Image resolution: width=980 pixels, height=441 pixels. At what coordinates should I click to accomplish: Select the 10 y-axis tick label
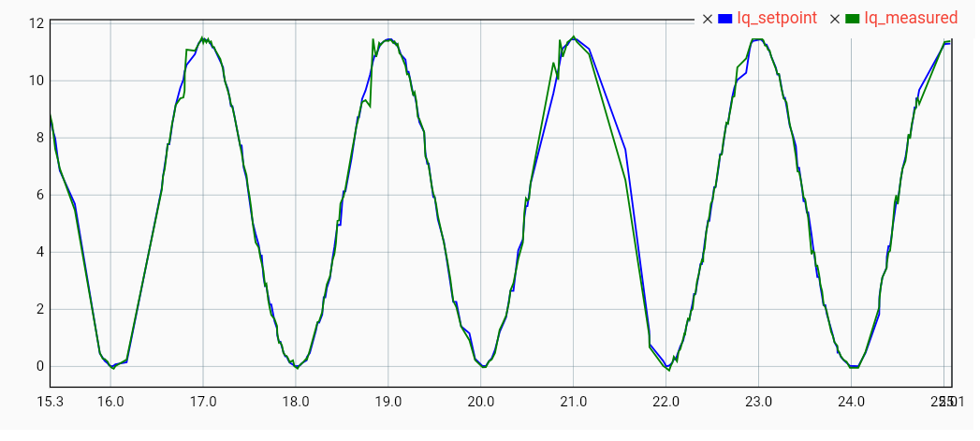(x=37, y=81)
